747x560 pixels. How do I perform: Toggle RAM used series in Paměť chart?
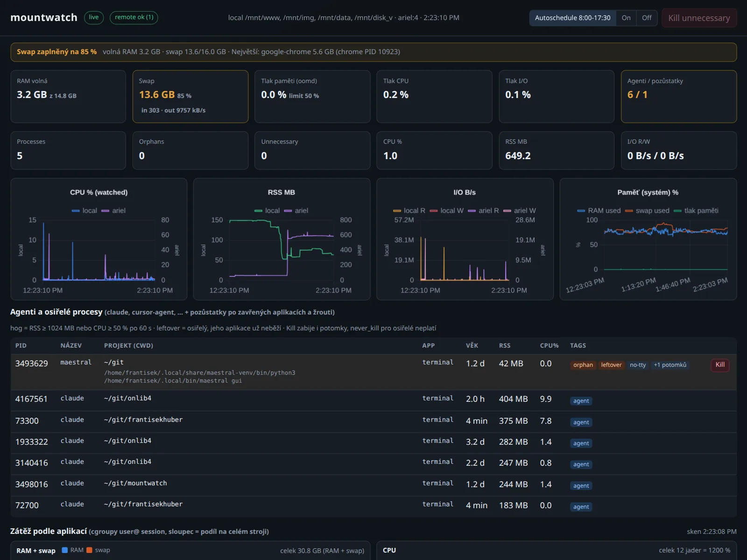599,210
